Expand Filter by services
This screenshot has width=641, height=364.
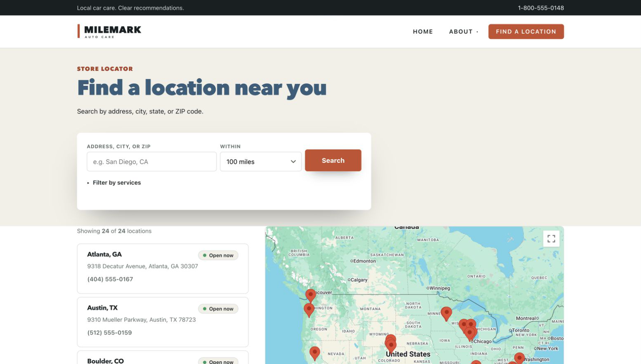click(114, 183)
